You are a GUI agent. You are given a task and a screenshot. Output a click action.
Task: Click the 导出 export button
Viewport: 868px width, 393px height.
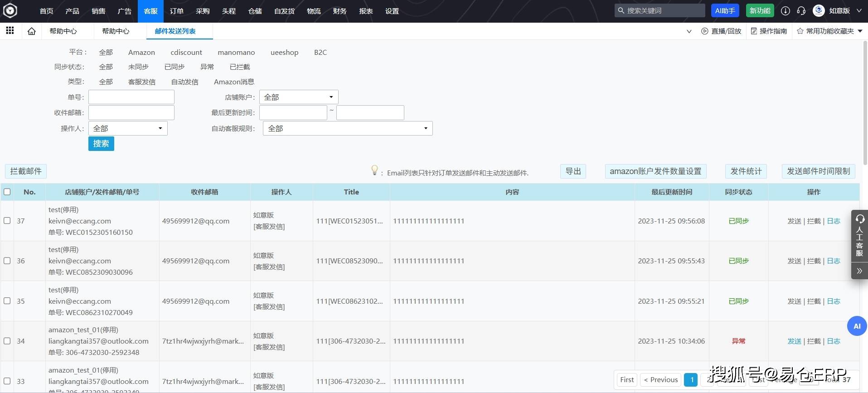click(x=573, y=171)
